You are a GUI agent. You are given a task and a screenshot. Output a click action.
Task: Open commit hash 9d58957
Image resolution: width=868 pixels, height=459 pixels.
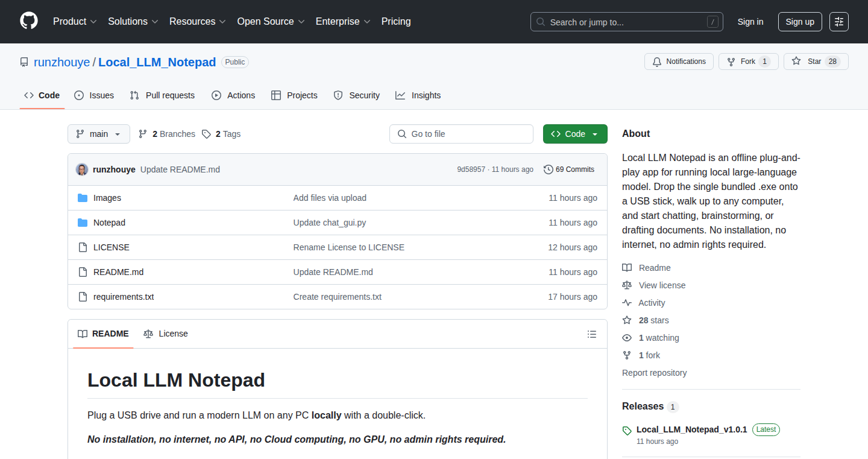[x=471, y=169]
